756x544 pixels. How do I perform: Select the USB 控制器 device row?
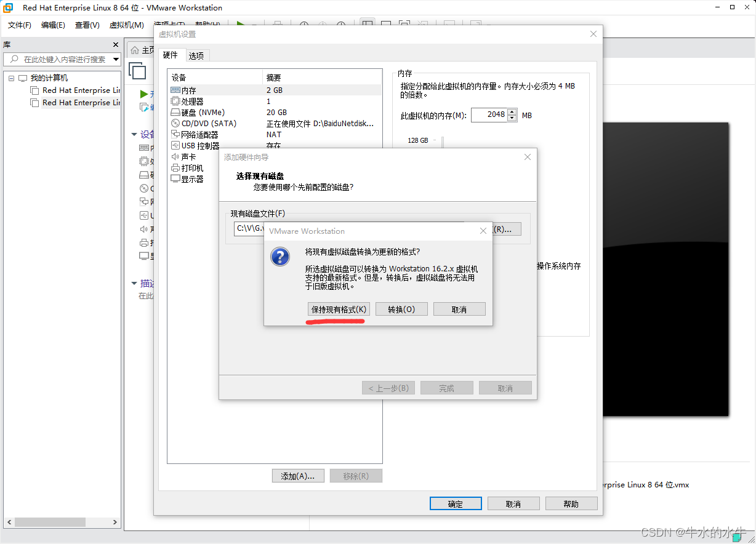click(275, 145)
